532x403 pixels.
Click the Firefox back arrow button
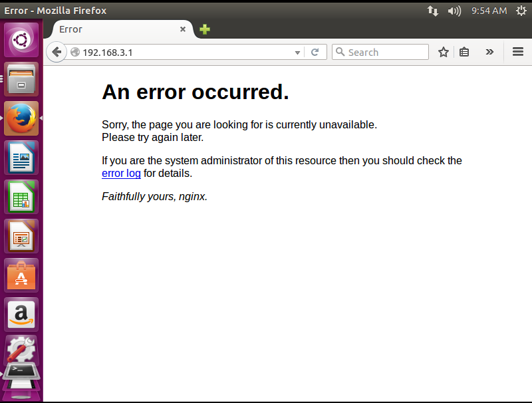57,53
